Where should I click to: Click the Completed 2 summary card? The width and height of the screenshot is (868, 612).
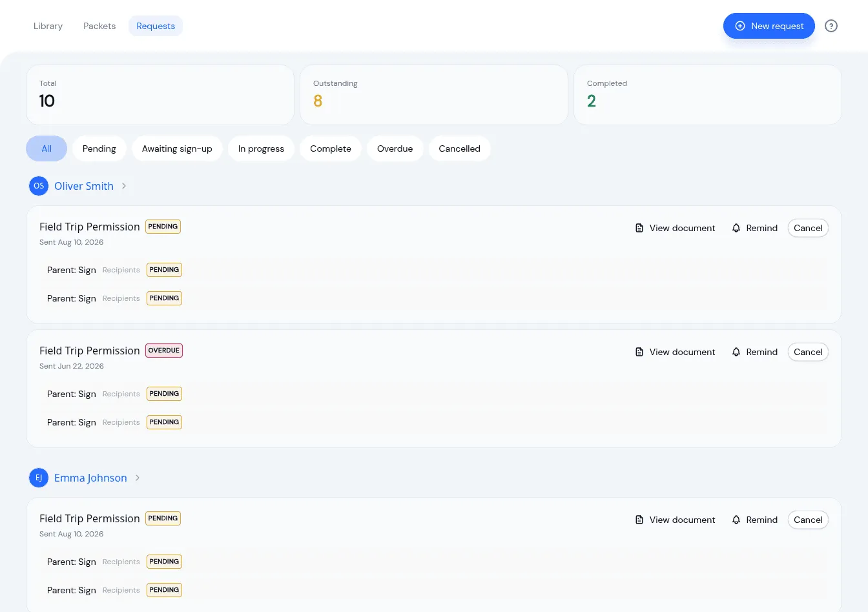708,95
